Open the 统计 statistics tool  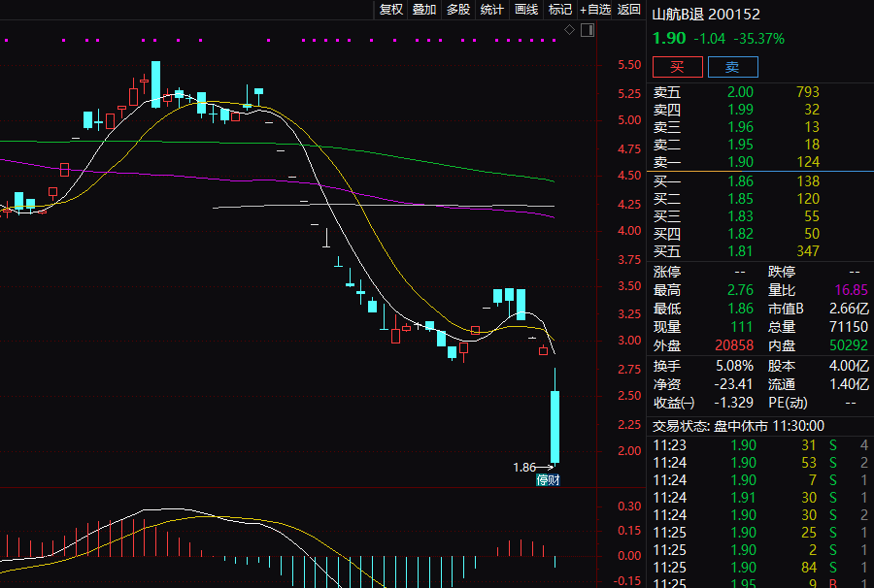[491, 10]
